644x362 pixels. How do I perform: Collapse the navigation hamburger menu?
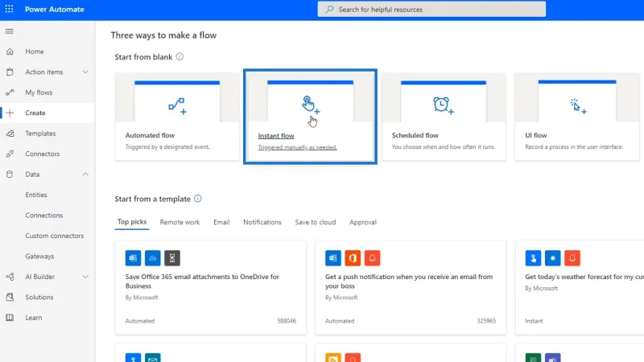click(x=10, y=31)
